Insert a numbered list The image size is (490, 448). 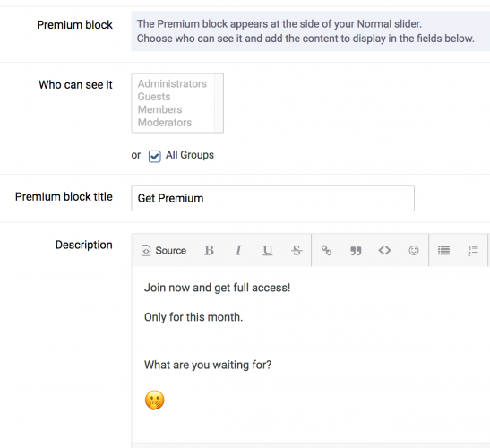click(473, 250)
